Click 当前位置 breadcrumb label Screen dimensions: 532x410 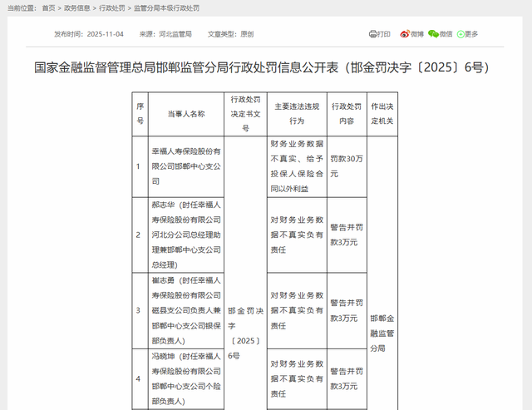(x=22, y=7)
